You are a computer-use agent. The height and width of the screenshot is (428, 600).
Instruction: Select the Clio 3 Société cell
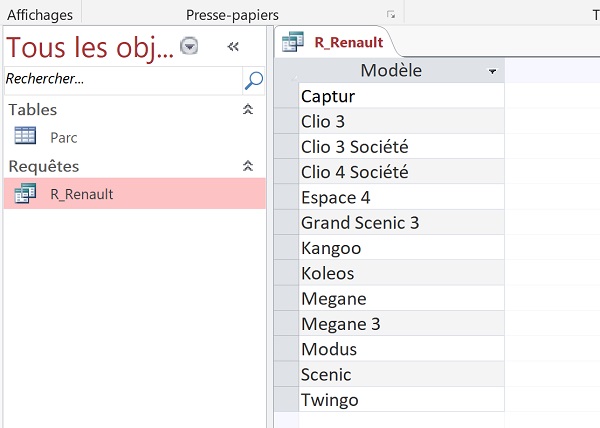tap(401, 146)
